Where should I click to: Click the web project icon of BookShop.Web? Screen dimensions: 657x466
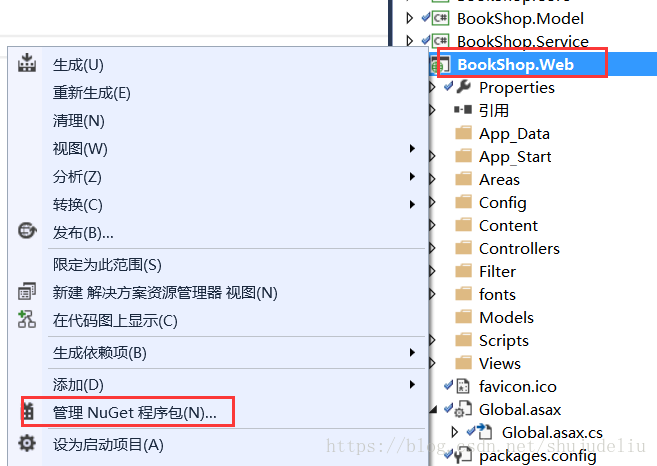(x=440, y=65)
